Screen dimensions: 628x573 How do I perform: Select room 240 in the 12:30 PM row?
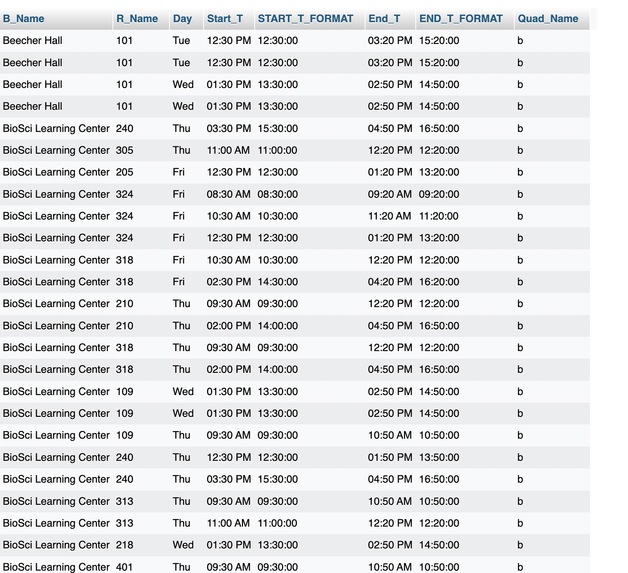(125, 457)
